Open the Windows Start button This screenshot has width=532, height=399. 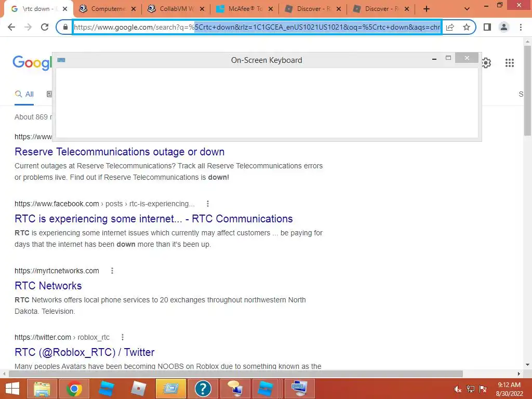pos(12,389)
